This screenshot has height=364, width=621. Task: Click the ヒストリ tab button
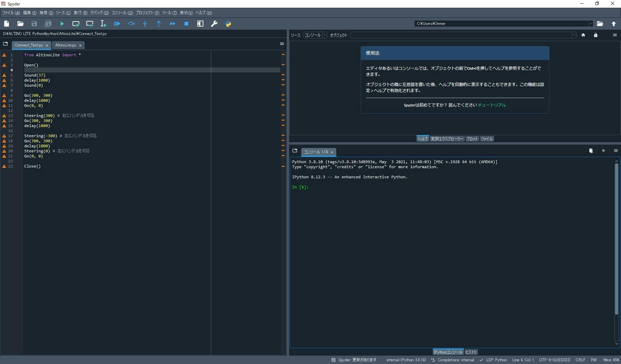471,352
